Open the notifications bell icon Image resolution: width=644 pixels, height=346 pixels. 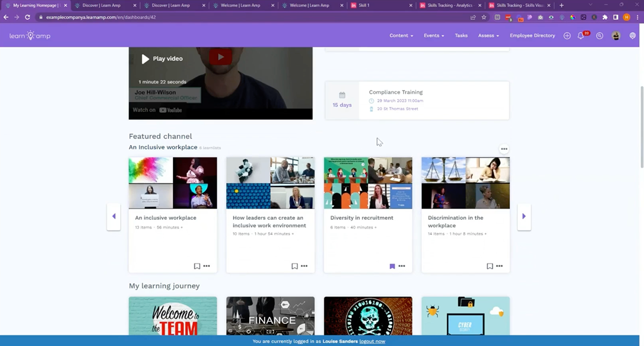click(x=581, y=36)
